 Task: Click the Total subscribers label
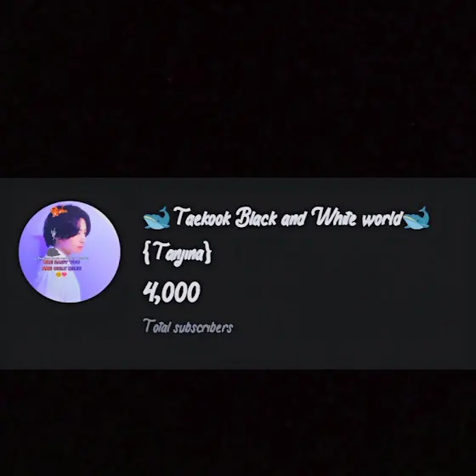[x=188, y=326]
